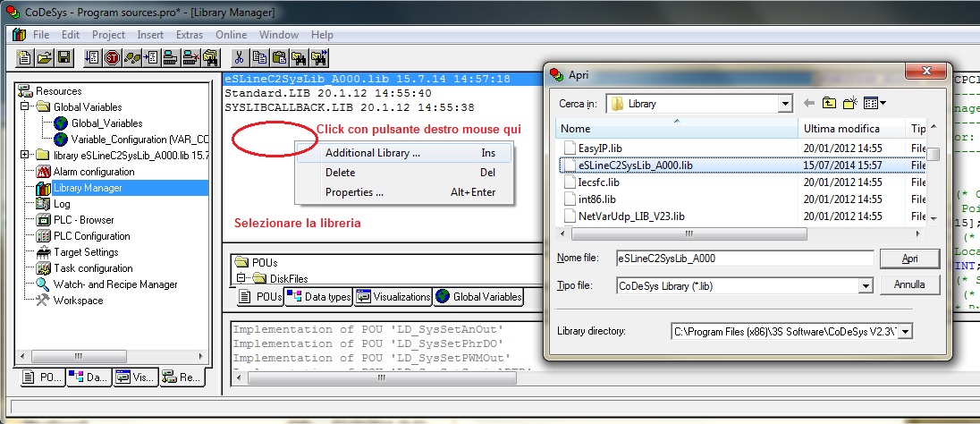Click the Open project folder icon
The width and height of the screenshot is (980, 424).
click(x=44, y=58)
